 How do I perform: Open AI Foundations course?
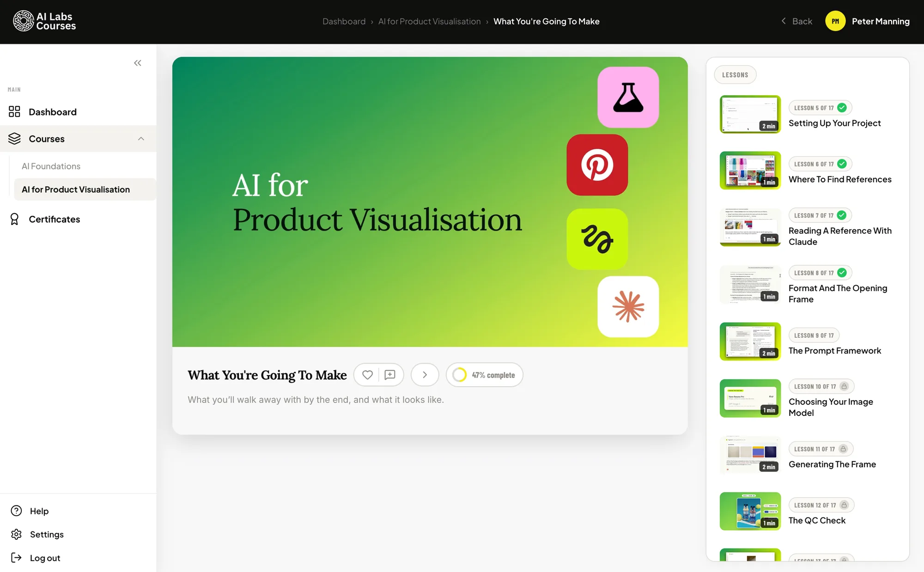tap(51, 166)
